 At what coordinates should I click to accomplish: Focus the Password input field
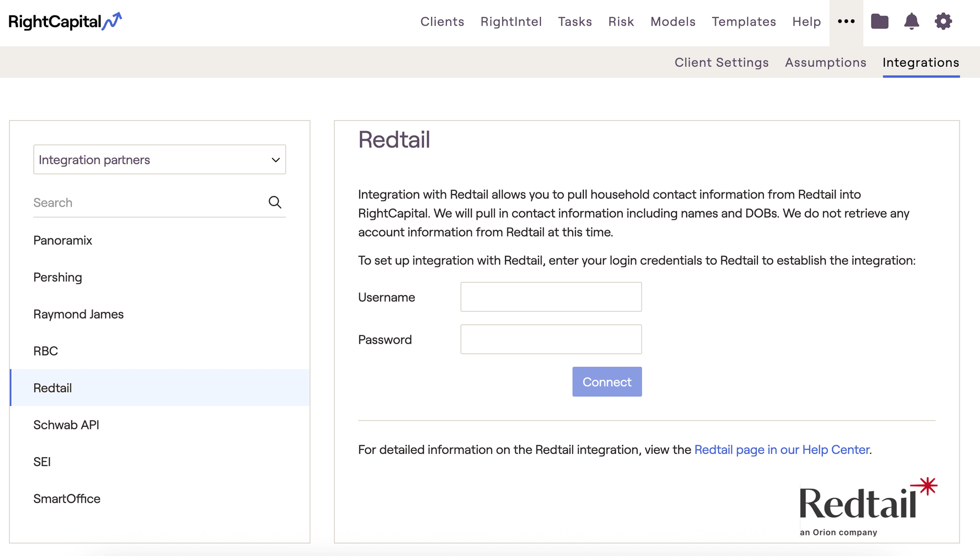[551, 339]
